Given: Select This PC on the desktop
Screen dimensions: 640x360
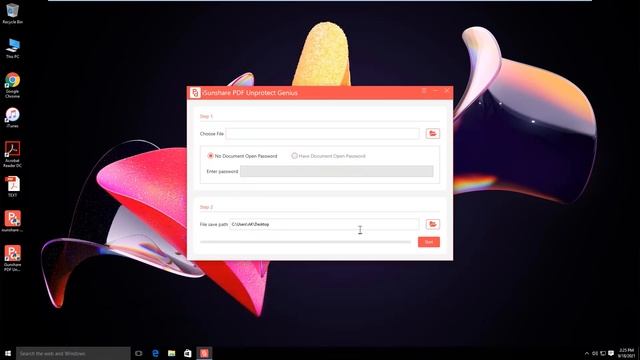Looking at the screenshot, I should (x=13, y=48).
